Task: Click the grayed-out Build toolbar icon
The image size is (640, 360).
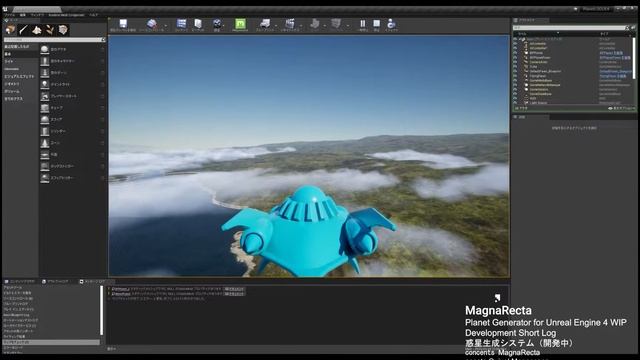Action: point(315,23)
